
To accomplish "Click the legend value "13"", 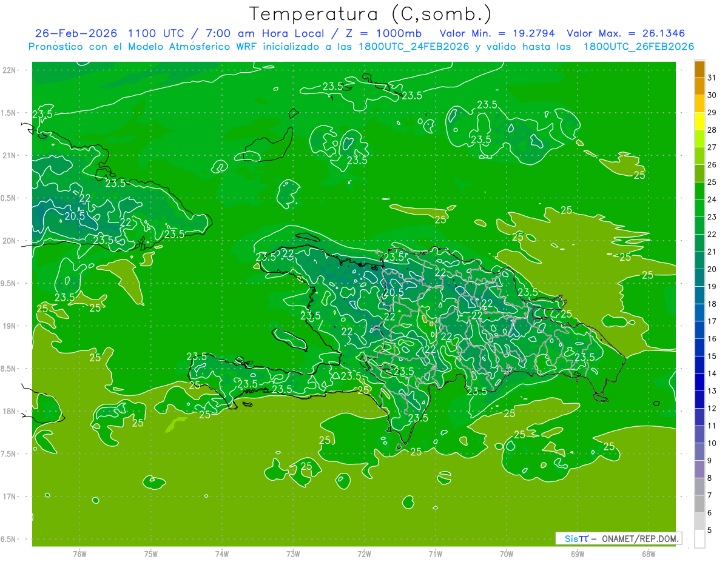I will 712,391.
